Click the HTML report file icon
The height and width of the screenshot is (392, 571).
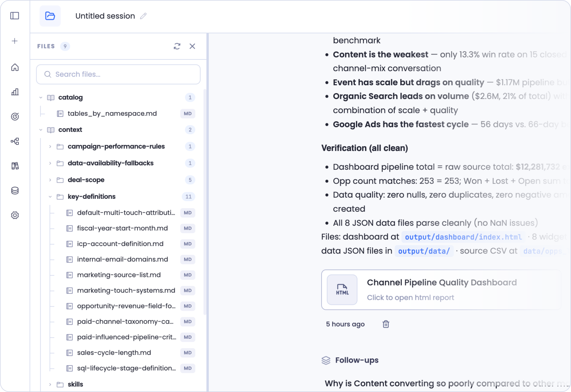tap(342, 290)
